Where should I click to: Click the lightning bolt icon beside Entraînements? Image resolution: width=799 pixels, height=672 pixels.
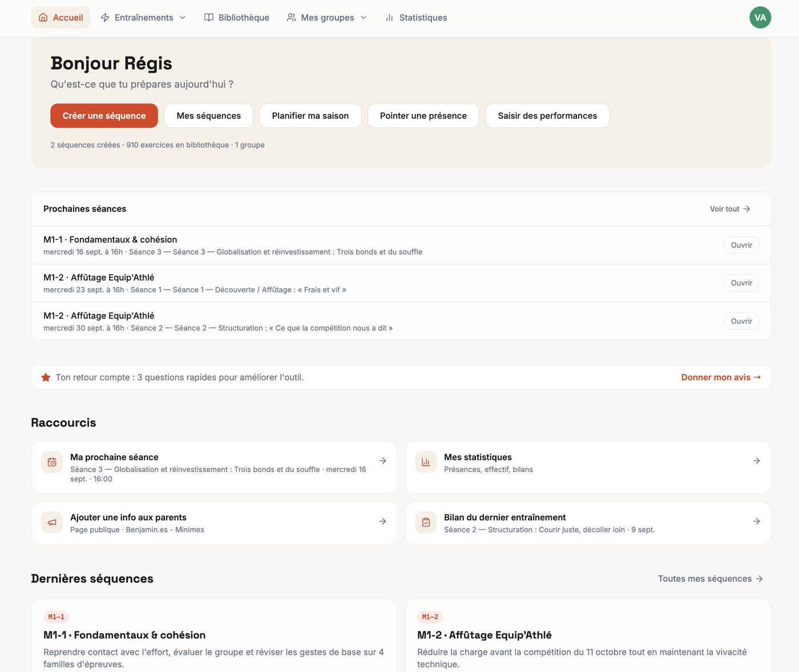(x=105, y=18)
